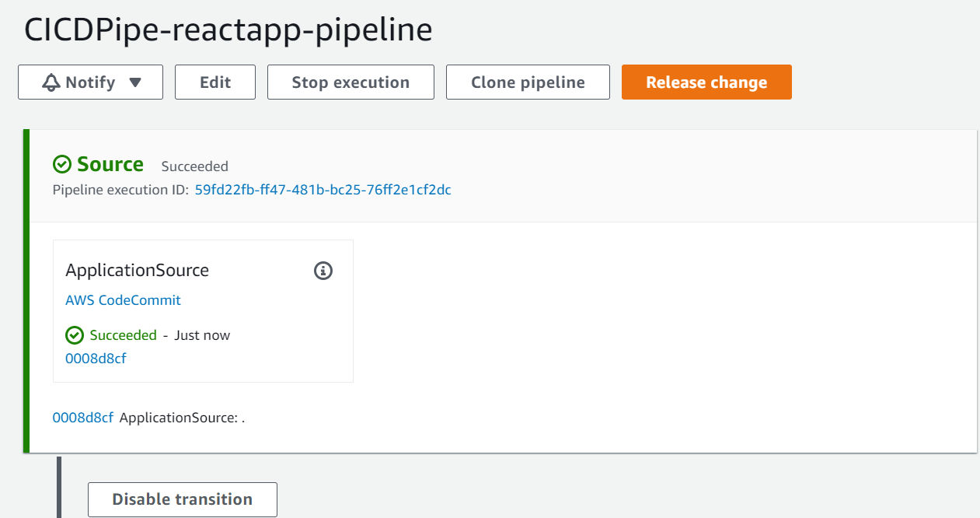Screen dimensions: 980x518
Task: Click the CICDPipe-reactapp-pipeline title
Action: coord(228,30)
